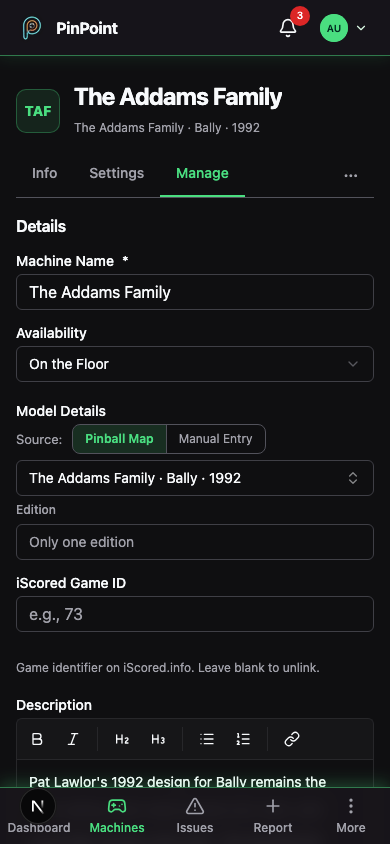Viewport: 390px width, 844px height.
Task: Open the AU user account menu
Action: pyautogui.click(x=343, y=28)
